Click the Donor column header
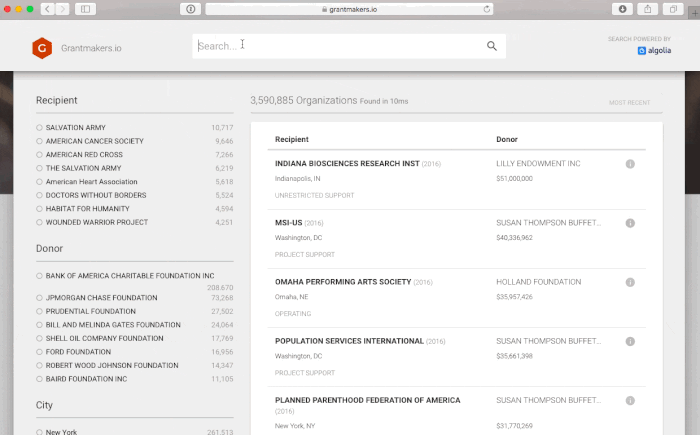Image resolution: width=700 pixels, height=435 pixels. (x=507, y=139)
